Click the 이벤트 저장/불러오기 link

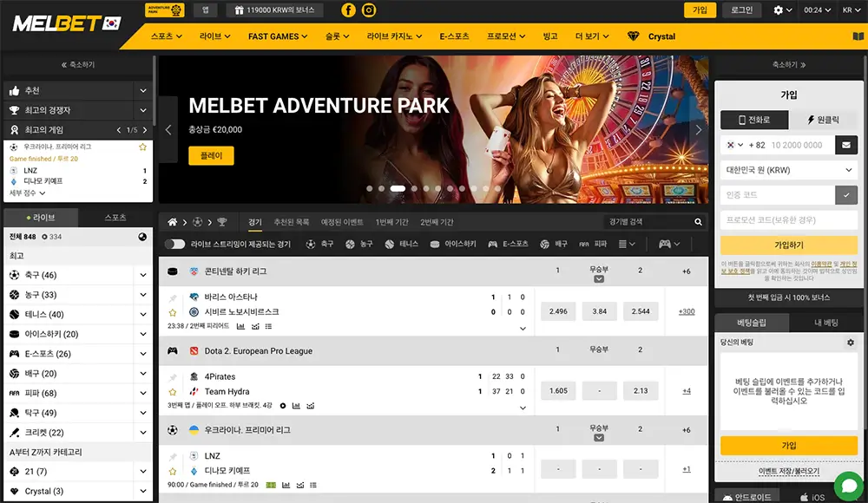(x=789, y=472)
